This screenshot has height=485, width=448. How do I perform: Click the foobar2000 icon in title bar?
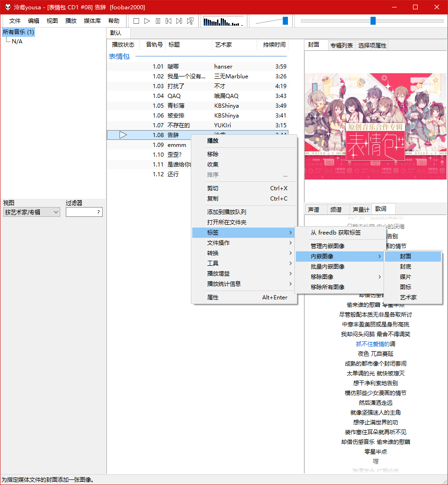pyautogui.click(x=7, y=7)
